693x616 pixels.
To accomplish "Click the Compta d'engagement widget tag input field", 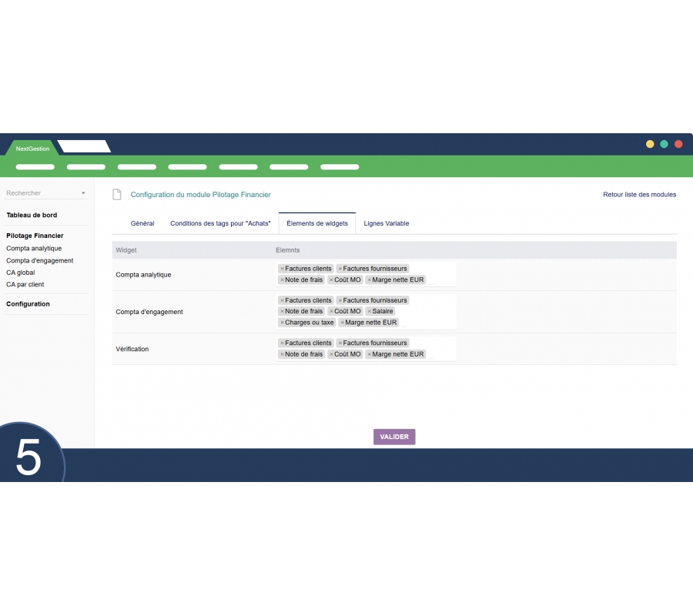I will 431,323.
